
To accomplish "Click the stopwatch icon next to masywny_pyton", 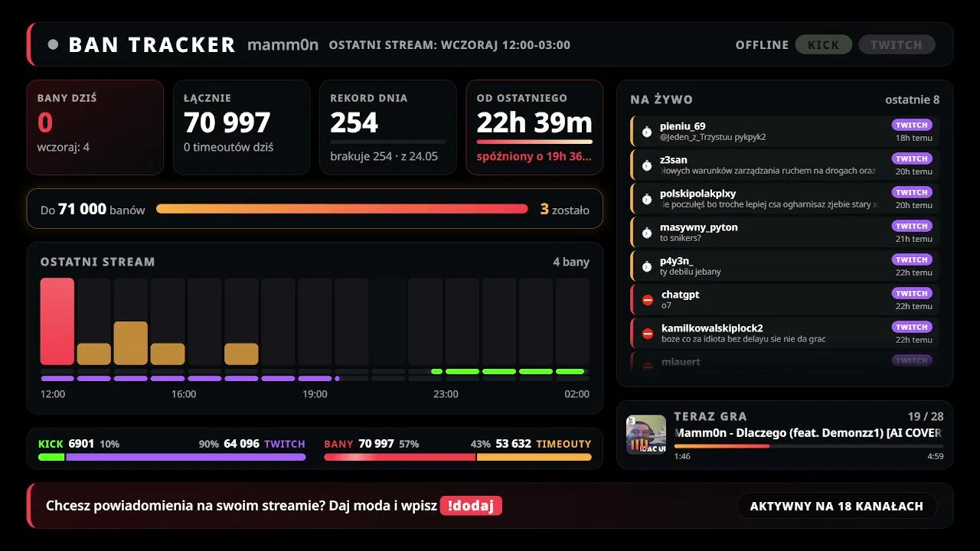I will coord(647,233).
